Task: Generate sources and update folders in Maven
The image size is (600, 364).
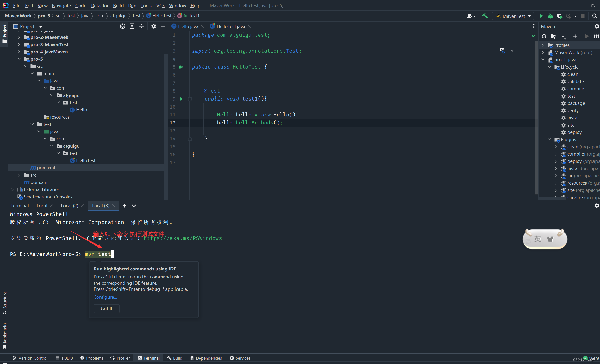Action: click(x=554, y=36)
